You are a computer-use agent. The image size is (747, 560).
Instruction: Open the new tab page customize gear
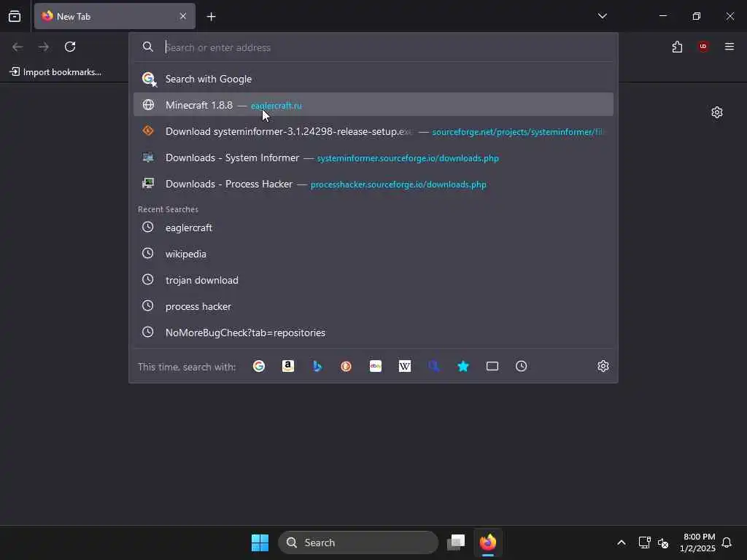pyautogui.click(x=717, y=112)
